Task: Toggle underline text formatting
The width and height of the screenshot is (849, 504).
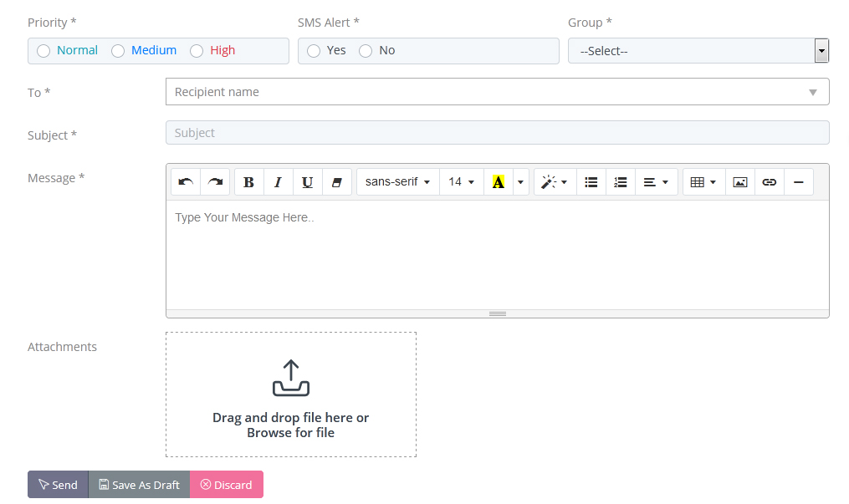Action: [x=307, y=182]
